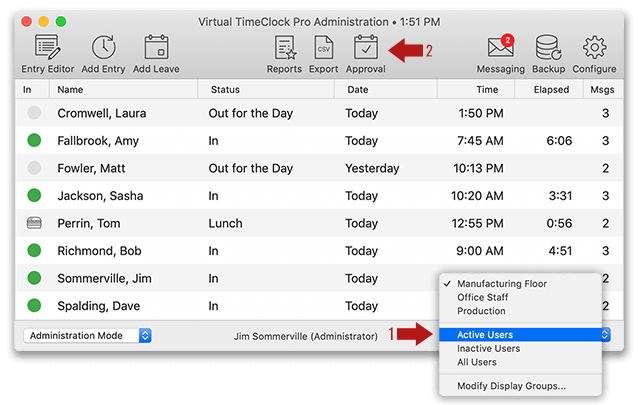638x405 pixels.
Task: Click the 10:13 PM time cell
Action: pyautogui.click(x=478, y=168)
